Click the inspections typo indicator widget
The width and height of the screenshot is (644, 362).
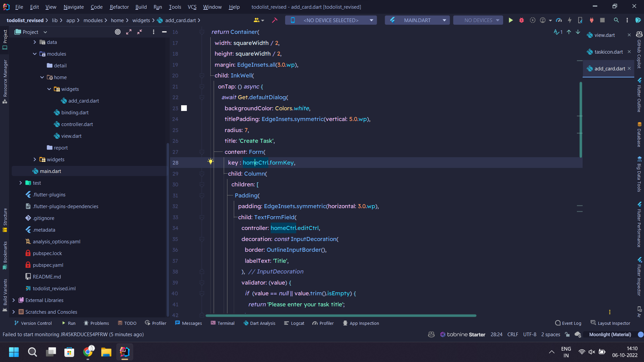(558, 32)
